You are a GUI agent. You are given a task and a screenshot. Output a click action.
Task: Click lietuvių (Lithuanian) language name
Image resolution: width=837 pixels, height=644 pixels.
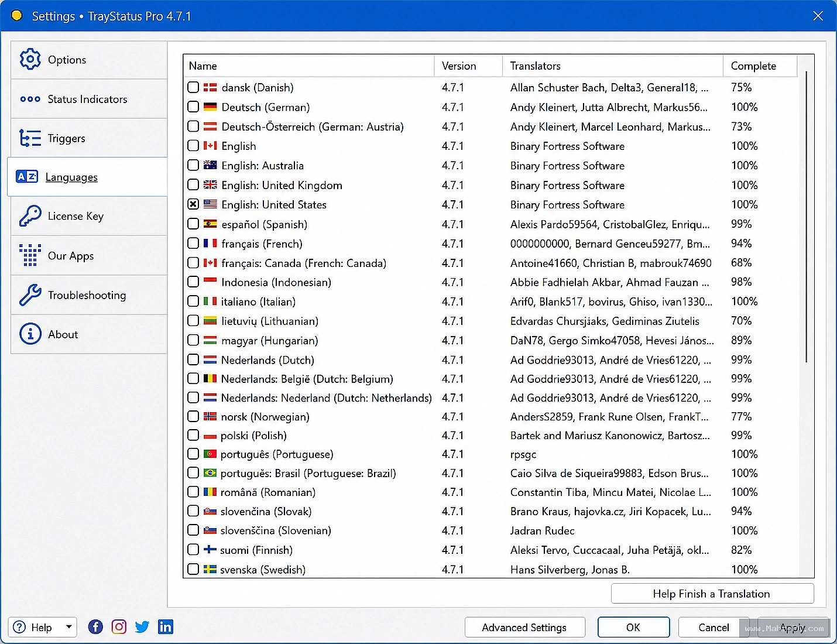tap(269, 321)
